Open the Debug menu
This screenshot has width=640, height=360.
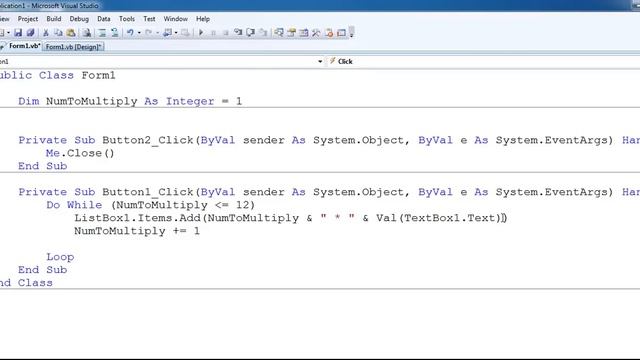79,19
